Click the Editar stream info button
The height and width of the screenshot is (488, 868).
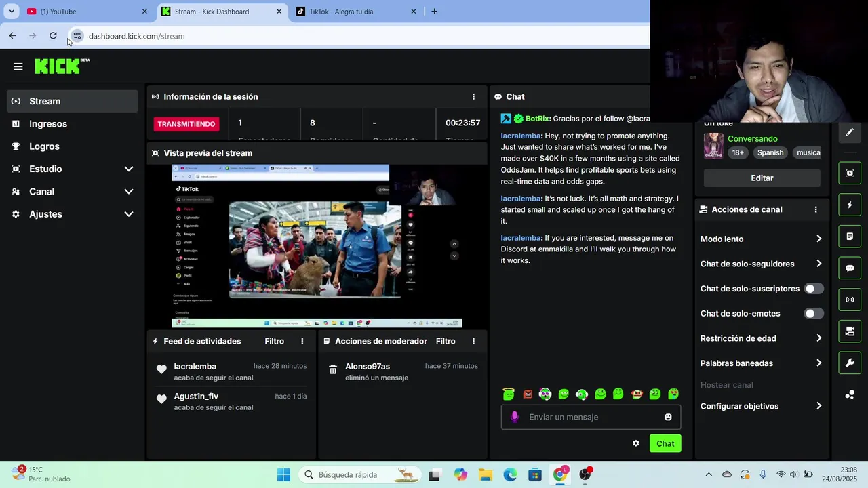pyautogui.click(x=762, y=178)
